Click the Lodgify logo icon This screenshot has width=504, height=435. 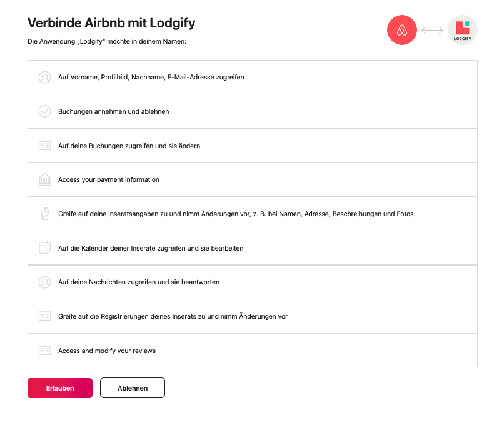coord(462,30)
